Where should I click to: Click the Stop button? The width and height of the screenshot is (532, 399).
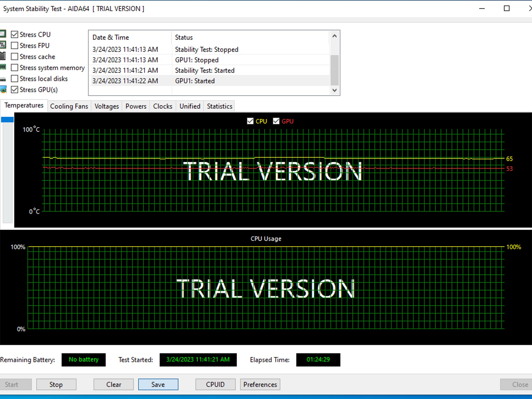(x=56, y=384)
